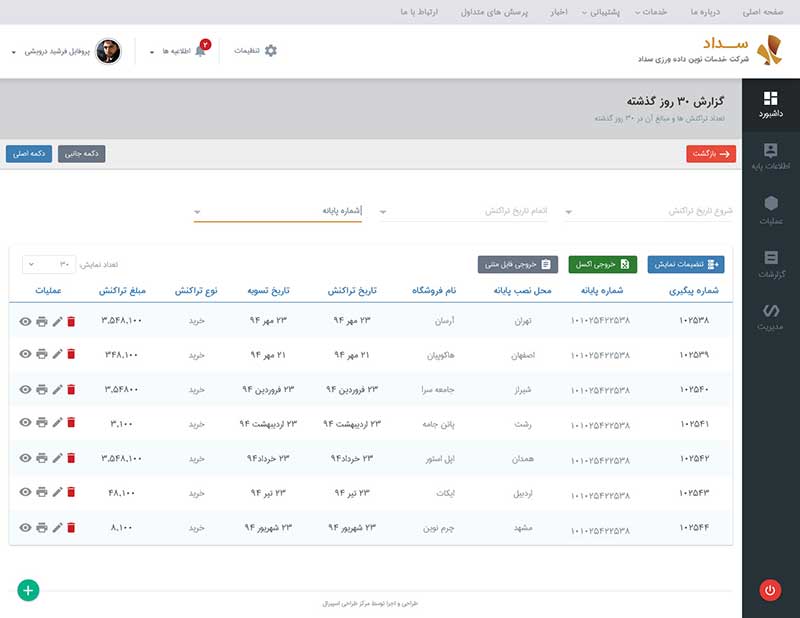Screen dimensions: 800x618
Task: Edit row 102542 with pencil icon
Action: click(x=57, y=458)
